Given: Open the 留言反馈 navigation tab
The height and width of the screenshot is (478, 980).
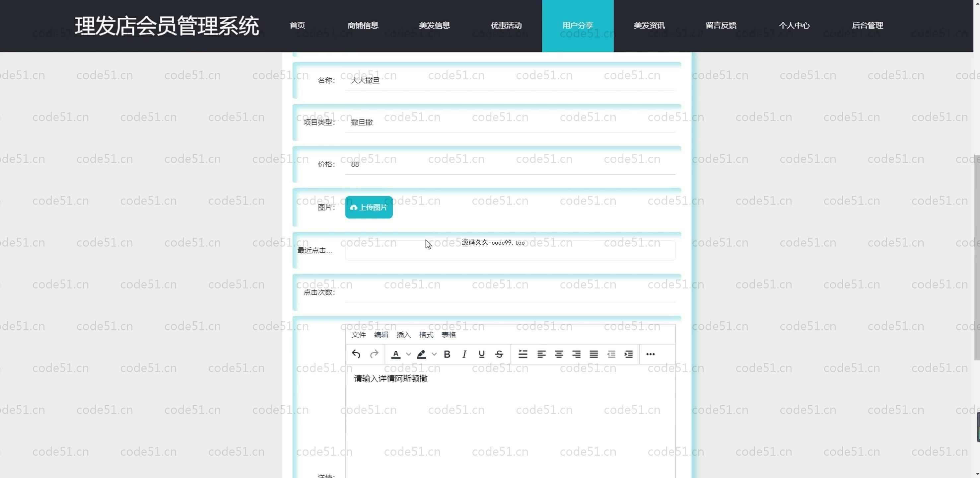Looking at the screenshot, I should pos(721,26).
